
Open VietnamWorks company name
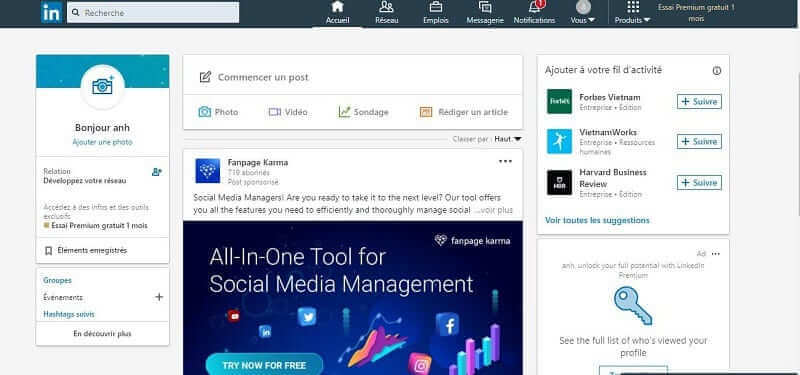[608, 133]
